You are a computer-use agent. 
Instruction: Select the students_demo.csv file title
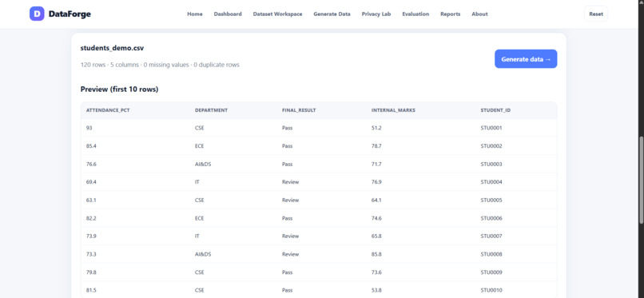(112, 48)
